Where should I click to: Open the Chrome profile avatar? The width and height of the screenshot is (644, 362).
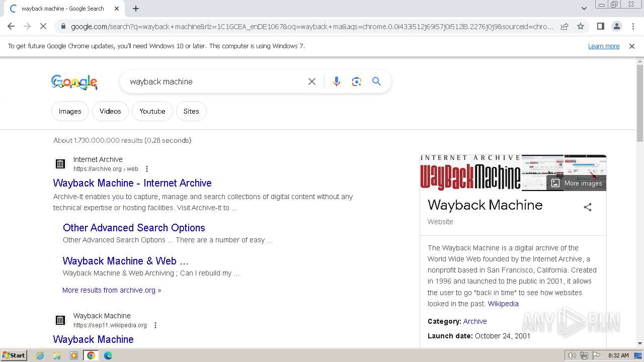click(x=617, y=26)
